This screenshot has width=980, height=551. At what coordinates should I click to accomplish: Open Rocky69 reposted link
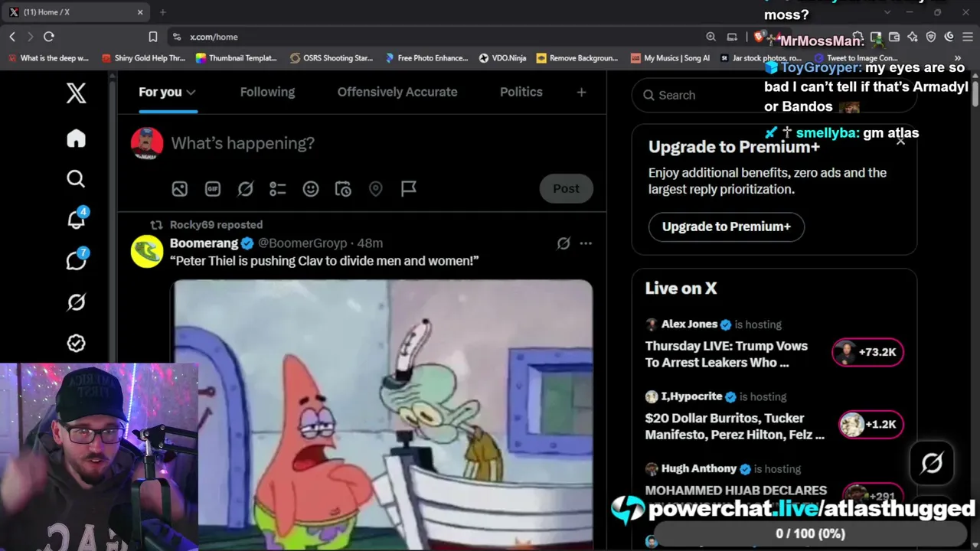[217, 225]
